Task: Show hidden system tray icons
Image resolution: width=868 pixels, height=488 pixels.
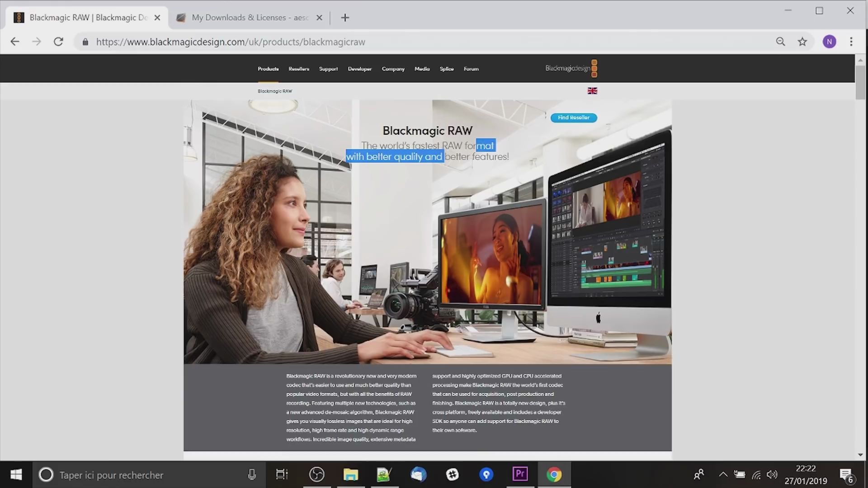Action: (x=723, y=474)
